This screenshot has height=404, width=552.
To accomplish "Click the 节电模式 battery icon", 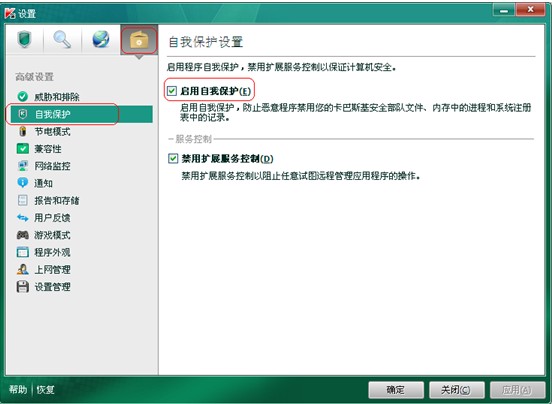I will (x=23, y=131).
